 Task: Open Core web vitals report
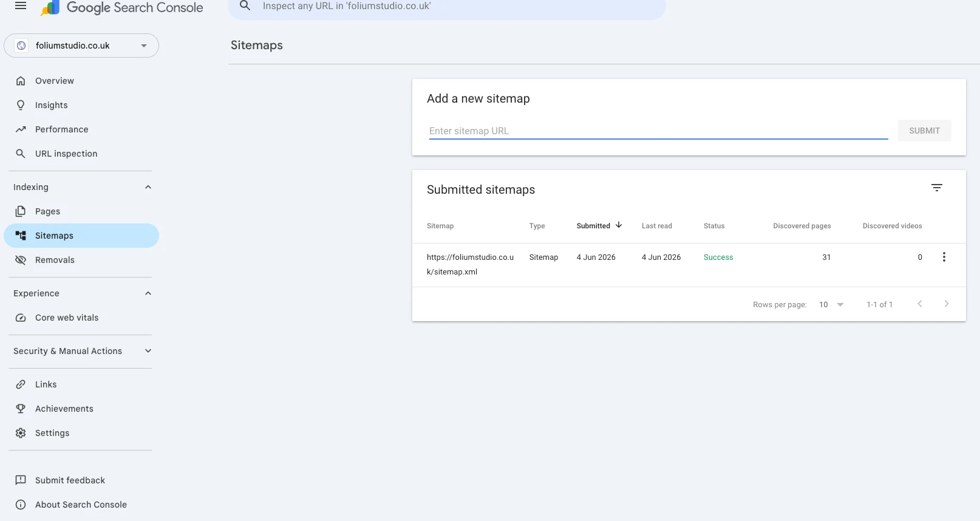pyautogui.click(x=81, y=318)
